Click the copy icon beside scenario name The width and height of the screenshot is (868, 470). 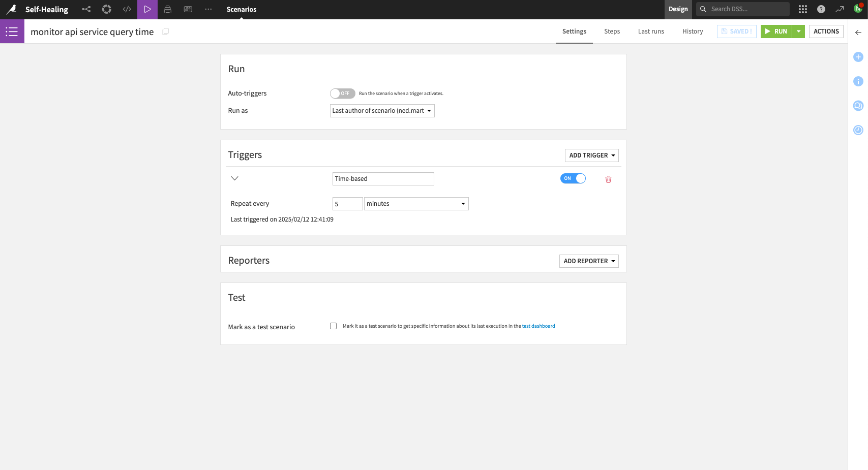pos(165,32)
